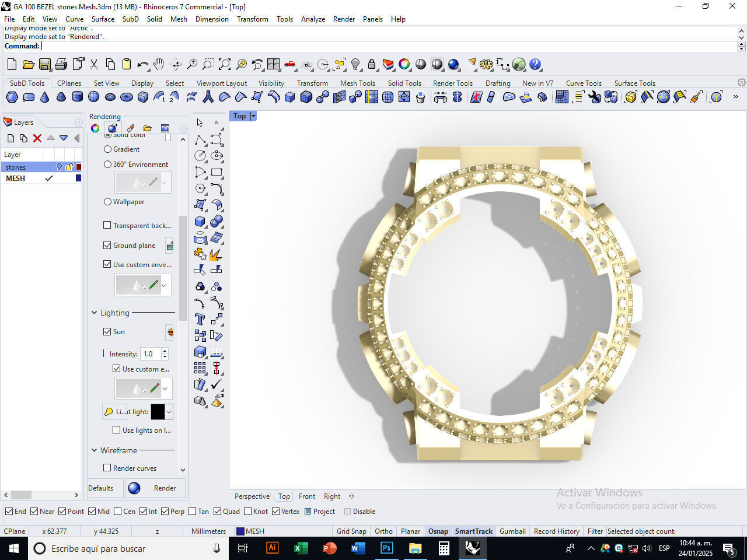Select the 360° Environment radio option
This screenshot has width=747, height=560.
pos(107,164)
